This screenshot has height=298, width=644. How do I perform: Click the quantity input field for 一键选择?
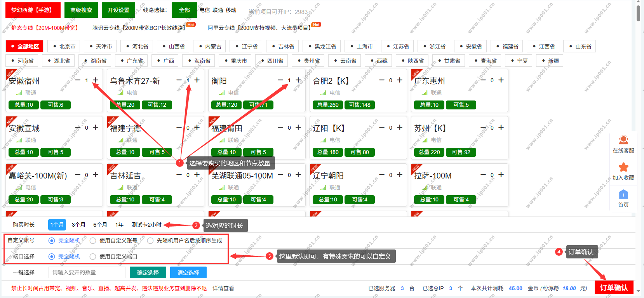click(87, 272)
